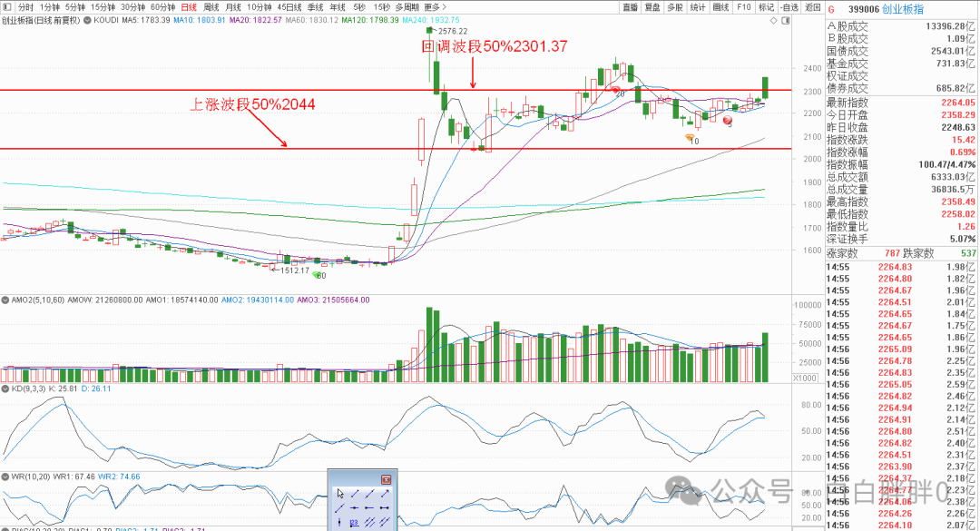Click the 标记 mark button
The image size is (980, 531).
click(766, 7)
